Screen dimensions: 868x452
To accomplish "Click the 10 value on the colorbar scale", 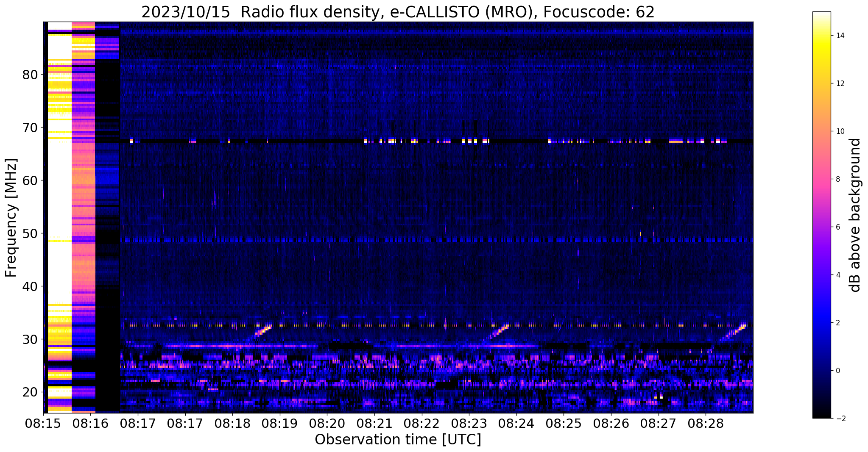I will pos(840,131).
